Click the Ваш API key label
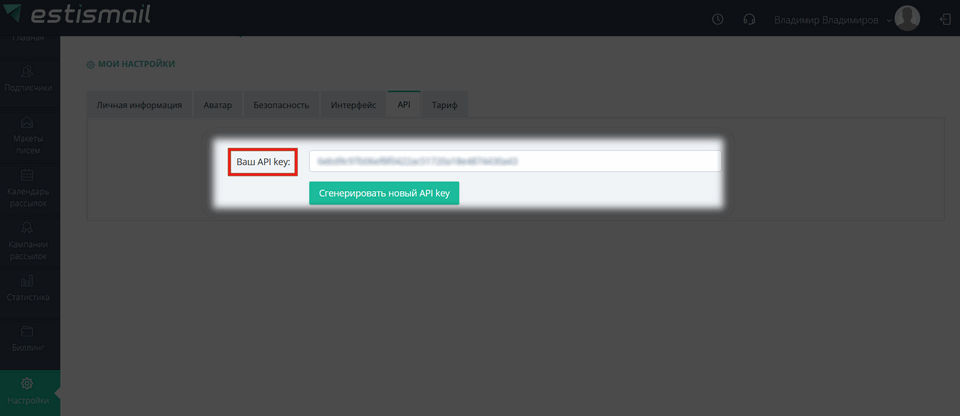The width and height of the screenshot is (960, 416). point(263,162)
